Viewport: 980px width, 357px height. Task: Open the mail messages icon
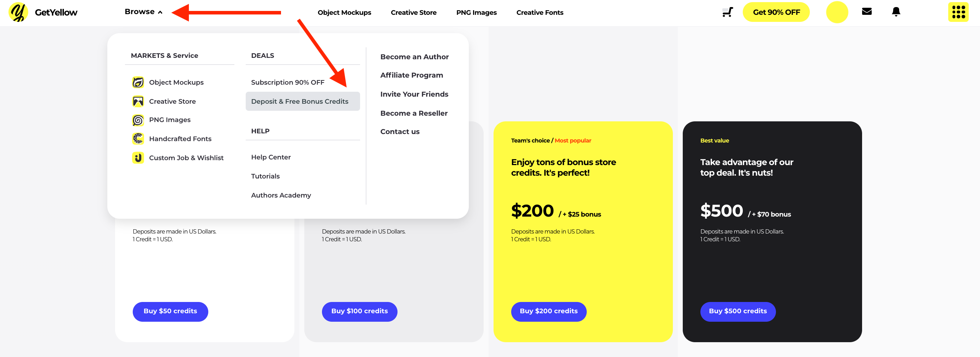click(867, 12)
